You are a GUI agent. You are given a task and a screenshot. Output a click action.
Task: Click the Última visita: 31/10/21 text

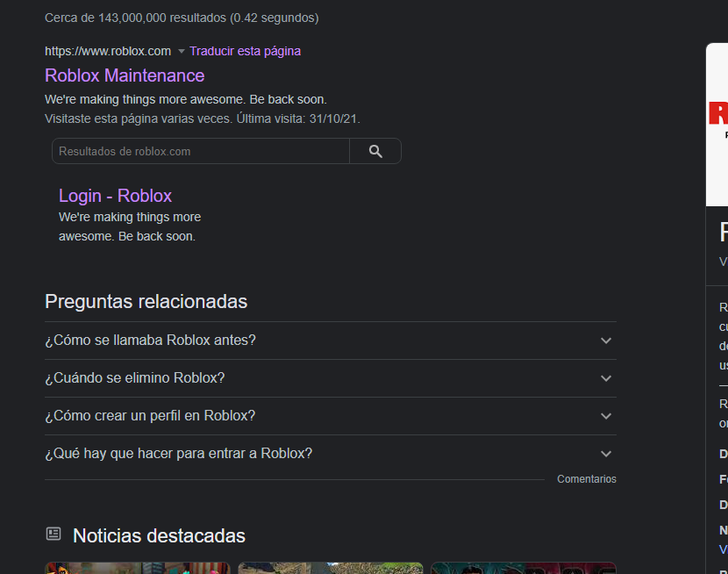298,118
